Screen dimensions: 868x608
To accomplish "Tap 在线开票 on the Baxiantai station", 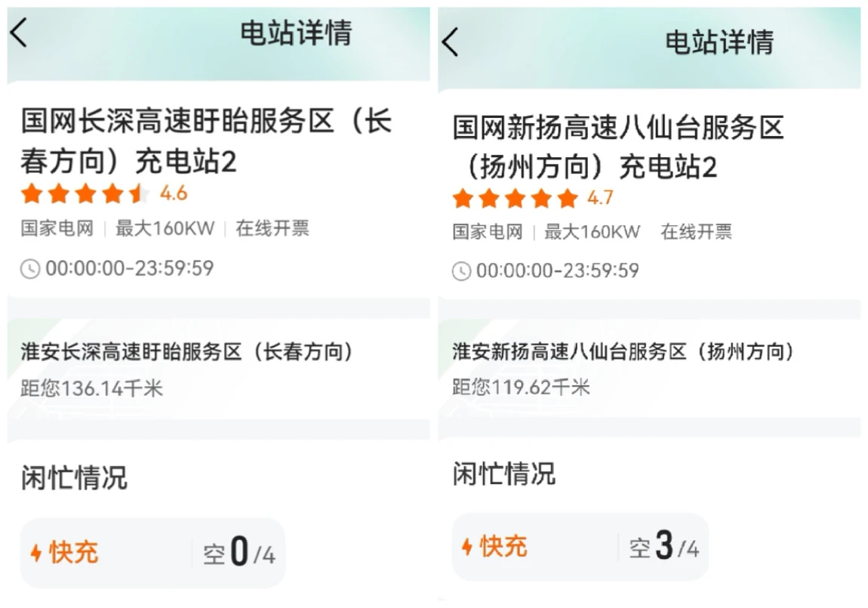I will [x=696, y=232].
